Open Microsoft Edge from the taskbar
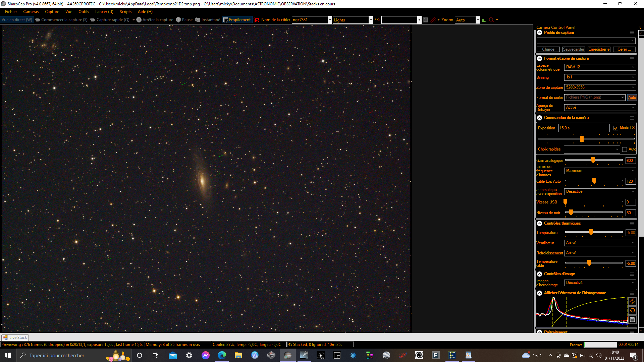Viewport: 644px width, 362px height. coord(222,355)
